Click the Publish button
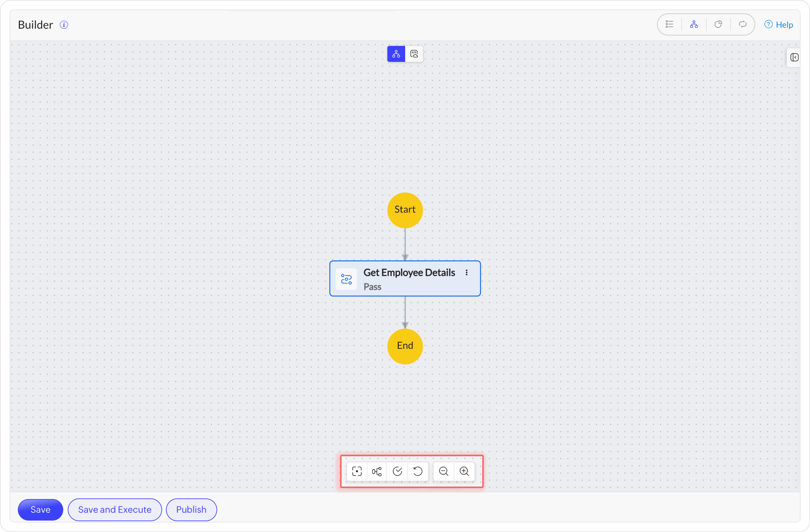810x532 pixels. (191, 510)
